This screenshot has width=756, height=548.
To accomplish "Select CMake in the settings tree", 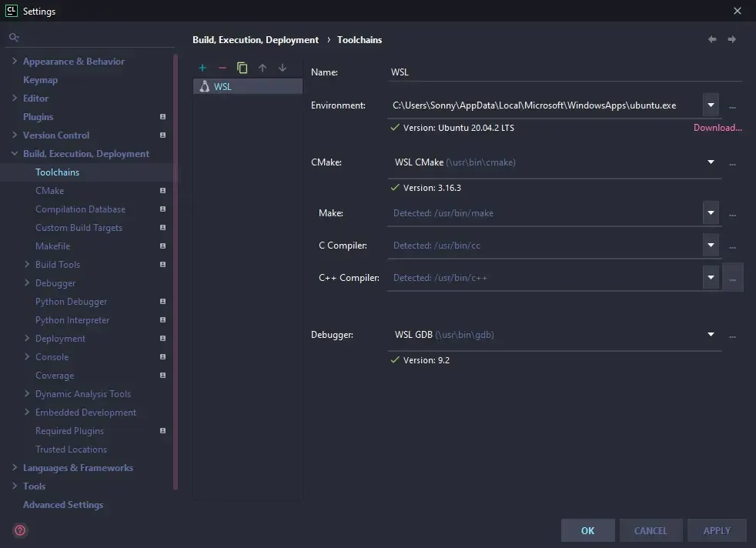I will [50, 191].
